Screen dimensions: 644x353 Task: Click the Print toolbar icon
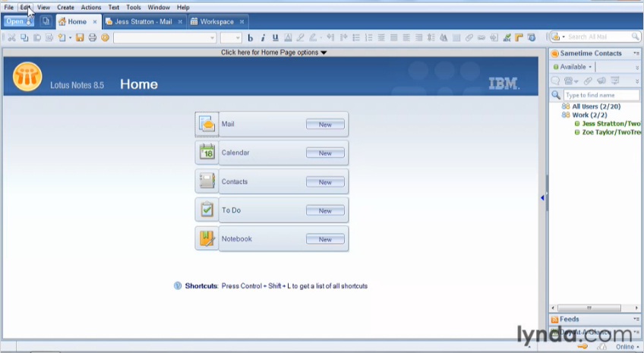[93, 38]
